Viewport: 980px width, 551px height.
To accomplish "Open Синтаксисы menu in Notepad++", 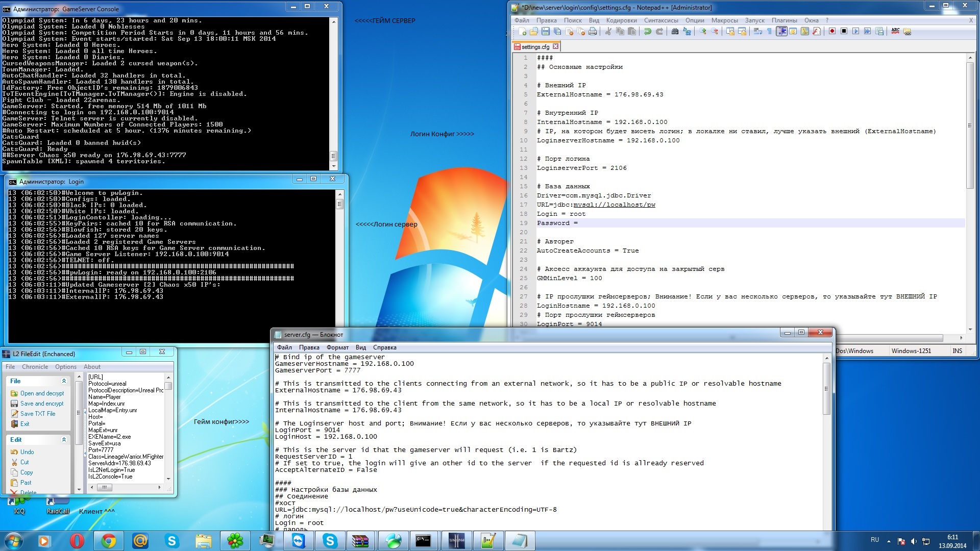I will pyautogui.click(x=661, y=20).
